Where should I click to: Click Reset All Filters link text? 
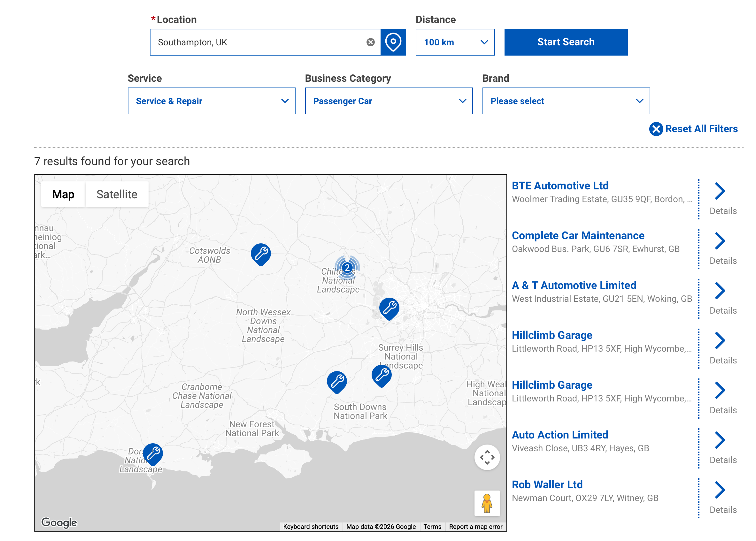[701, 129]
